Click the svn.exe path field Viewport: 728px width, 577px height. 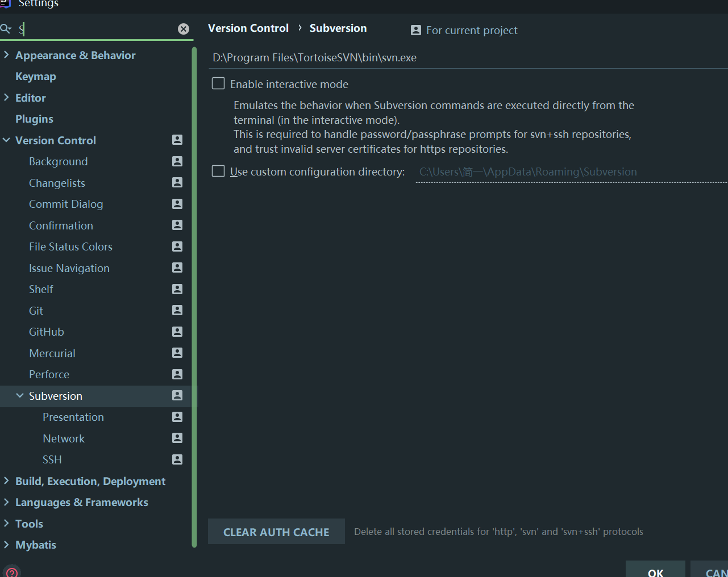coord(468,58)
